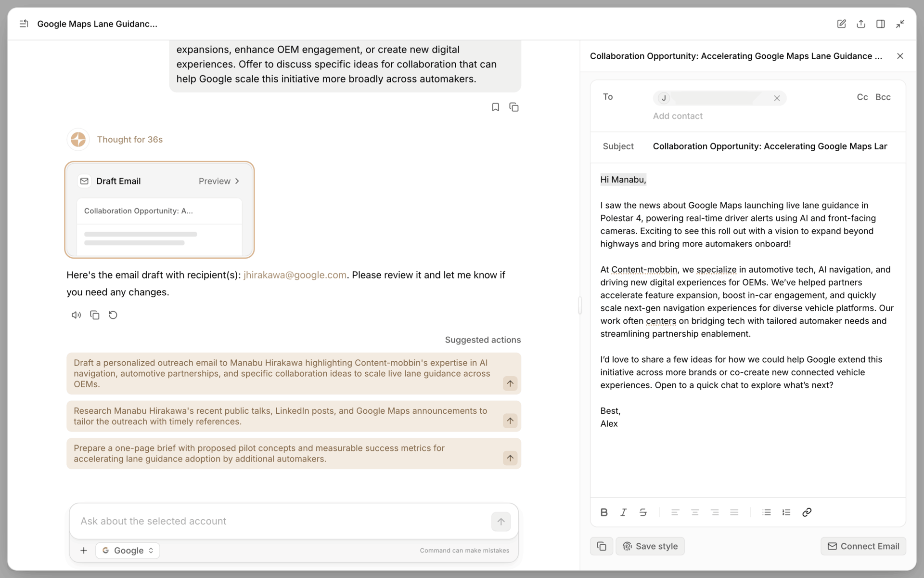Select the personalized outreach email suggestion
The image size is (924, 578).
point(294,373)
